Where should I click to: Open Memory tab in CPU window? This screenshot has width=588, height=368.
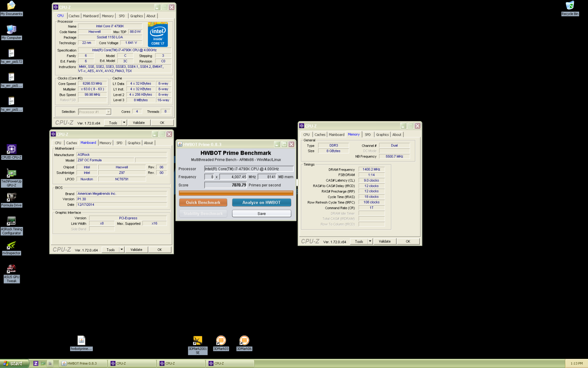coord(108,16)
